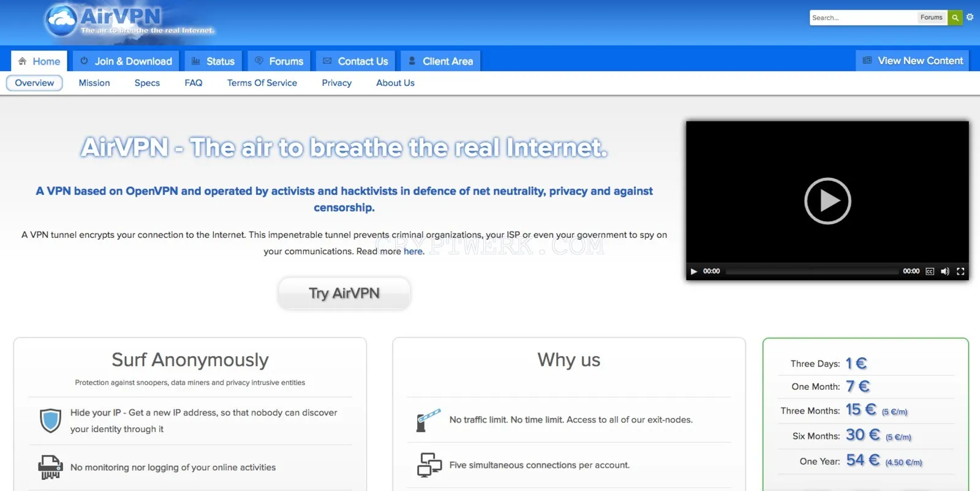Viewport: 980px width, 491px height.
Task: Click the simultaneous connections devices icon
Action: point(429,465)
